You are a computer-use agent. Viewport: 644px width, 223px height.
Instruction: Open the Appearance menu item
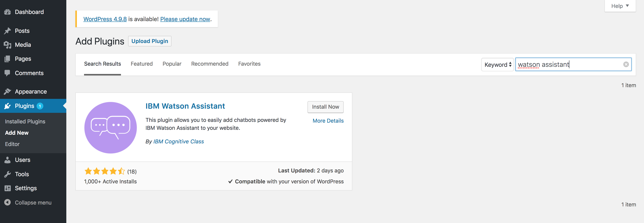pyautogui.click(x=33, y=92)
